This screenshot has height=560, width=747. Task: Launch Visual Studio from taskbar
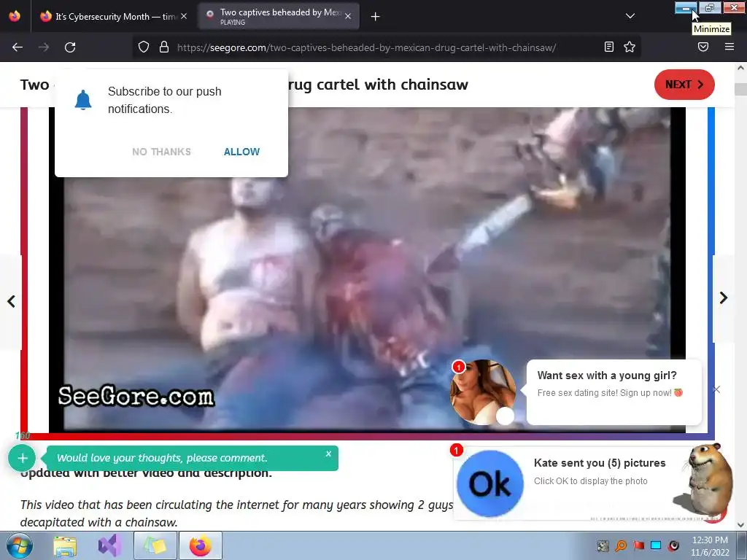[x=109, y=545]
